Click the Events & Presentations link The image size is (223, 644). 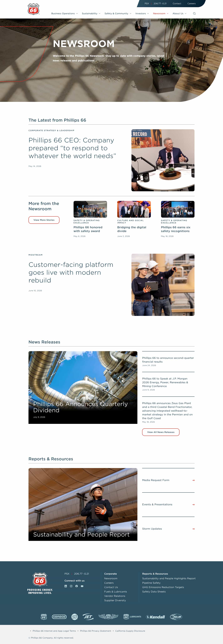[157, 504]
